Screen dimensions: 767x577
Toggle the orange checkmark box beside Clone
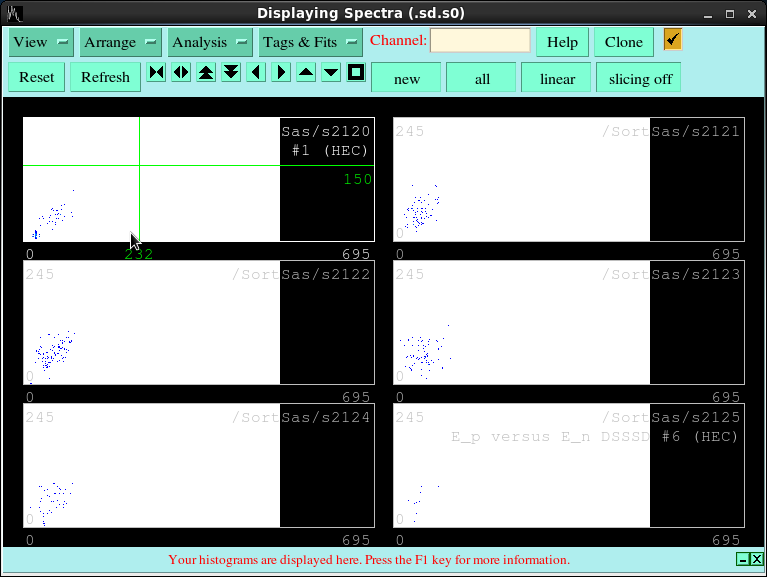(x=673, y=39)
